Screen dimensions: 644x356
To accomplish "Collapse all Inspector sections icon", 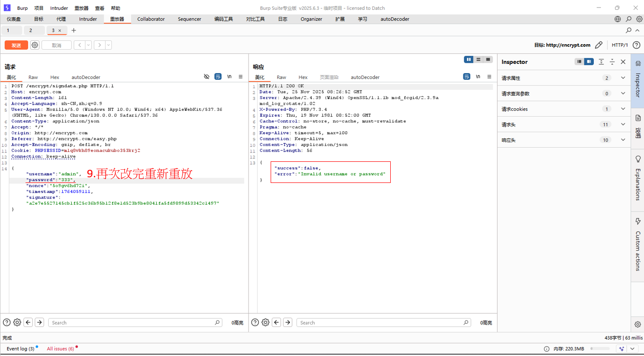I will coord(612,61).
